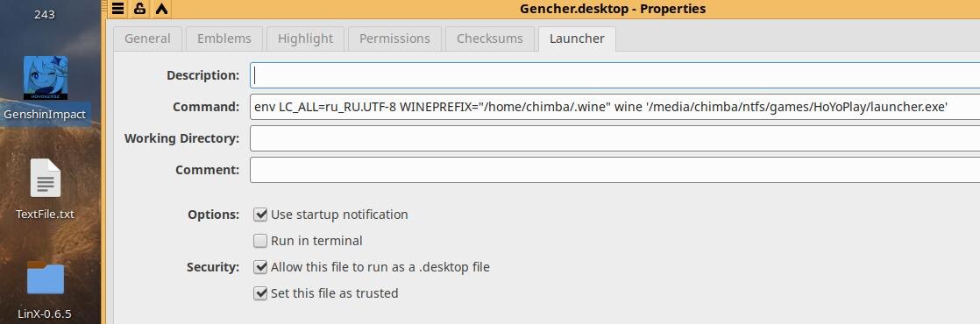980x324 pixels.
Task: Toggle Use startup notification checkbox
Action: (260, 215)
